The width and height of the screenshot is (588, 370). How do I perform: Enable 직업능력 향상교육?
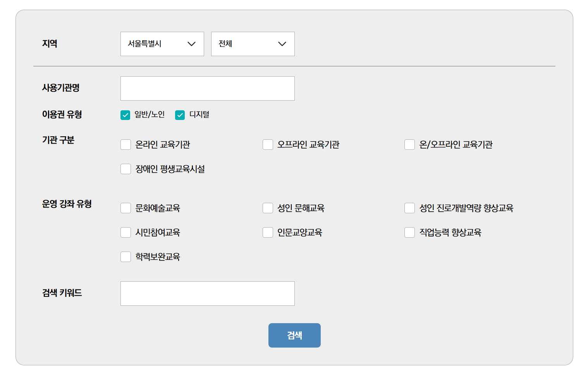coord(410,232)
